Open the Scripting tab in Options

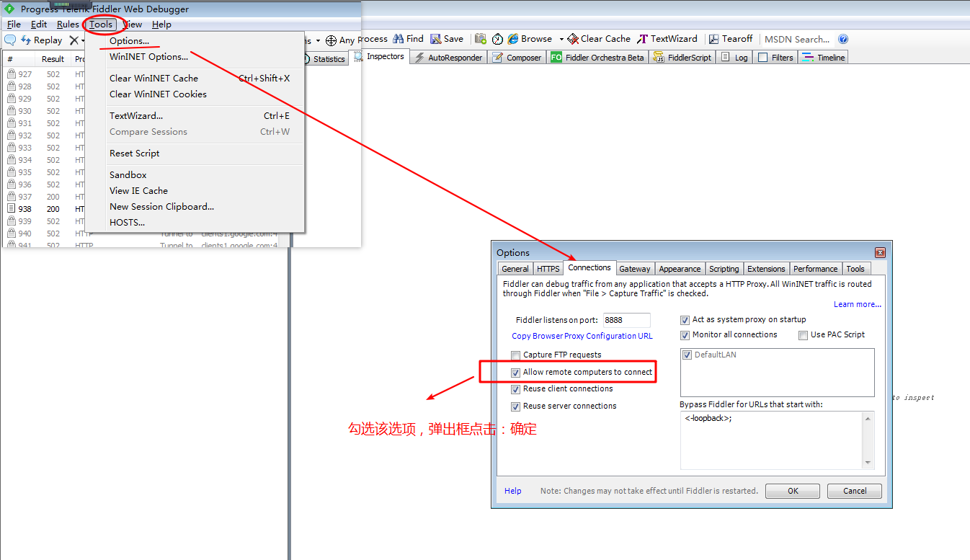point(724,269)
